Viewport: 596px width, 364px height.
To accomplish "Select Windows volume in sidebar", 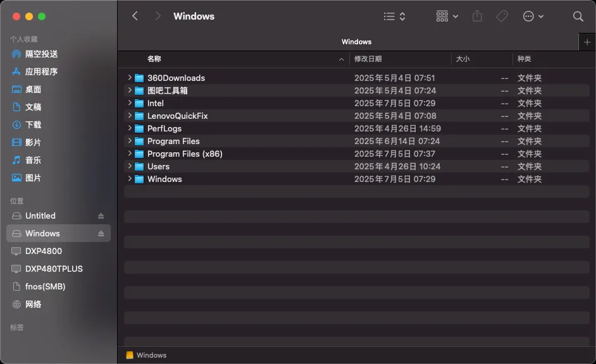I will (59, 233).
